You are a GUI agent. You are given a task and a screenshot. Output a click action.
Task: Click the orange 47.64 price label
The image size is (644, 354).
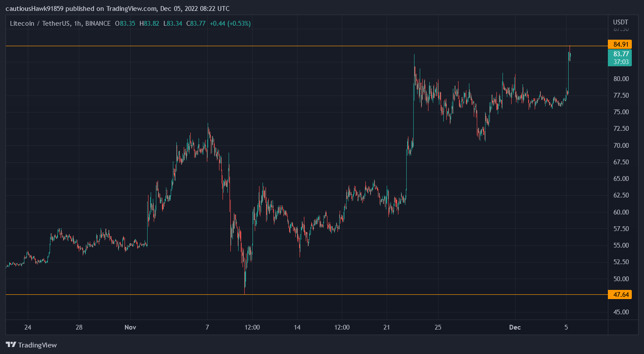pyautogui.click(x=620, y=295)
